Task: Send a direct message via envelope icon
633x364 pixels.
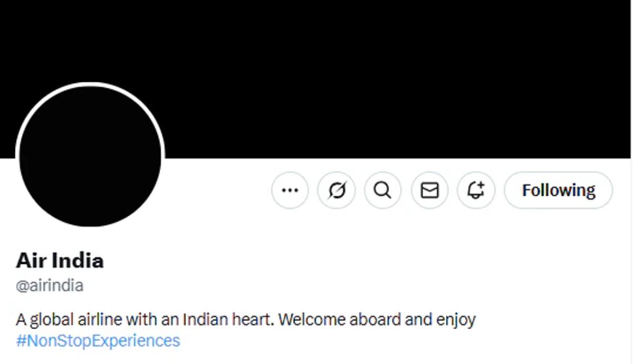Action: coord(429,190)
